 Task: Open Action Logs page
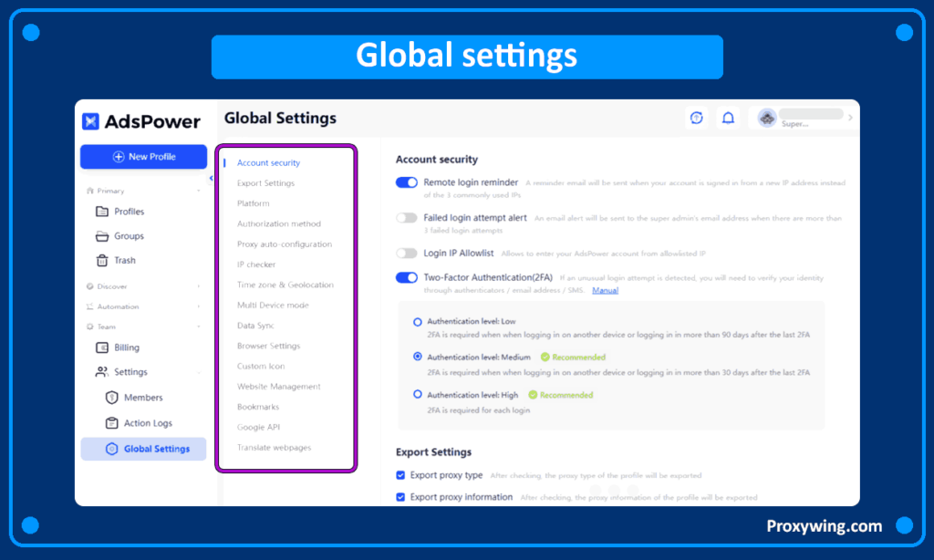click(x=148, y=423)
